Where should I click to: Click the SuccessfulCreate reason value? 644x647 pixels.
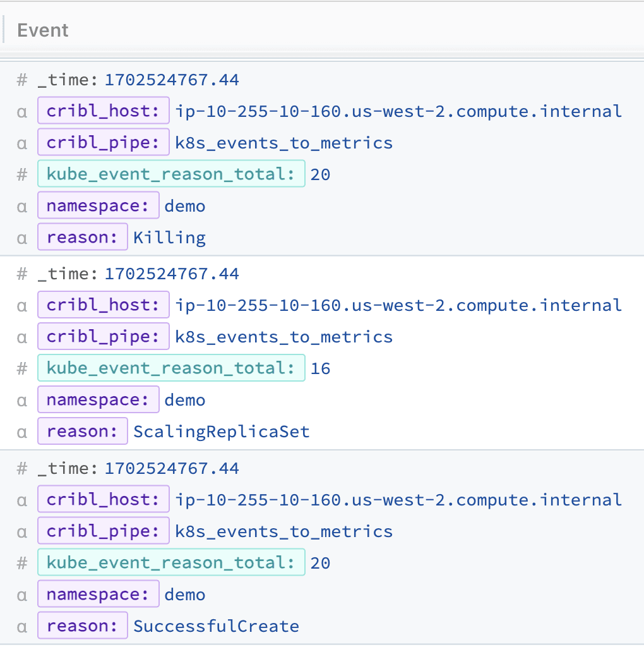(x=216, y=627)
